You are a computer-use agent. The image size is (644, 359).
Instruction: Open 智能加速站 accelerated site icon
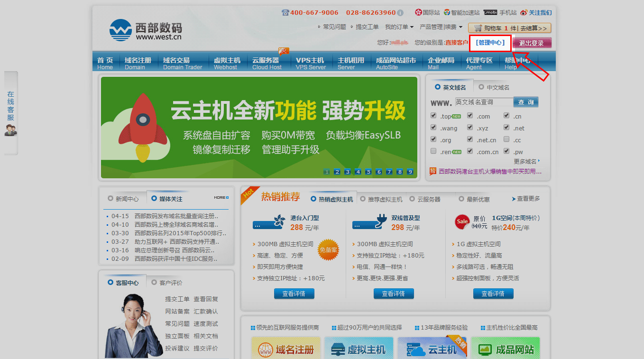(447, 12)
